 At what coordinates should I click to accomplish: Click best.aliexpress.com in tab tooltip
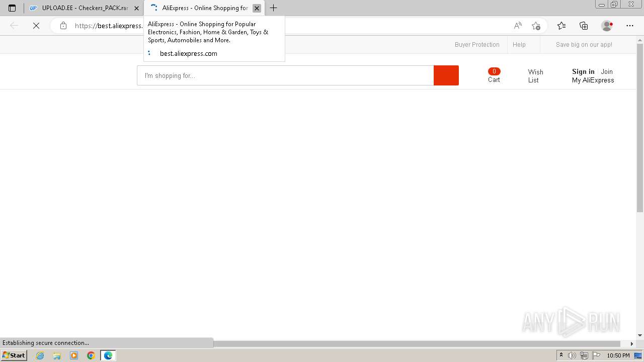click(188, 53)
